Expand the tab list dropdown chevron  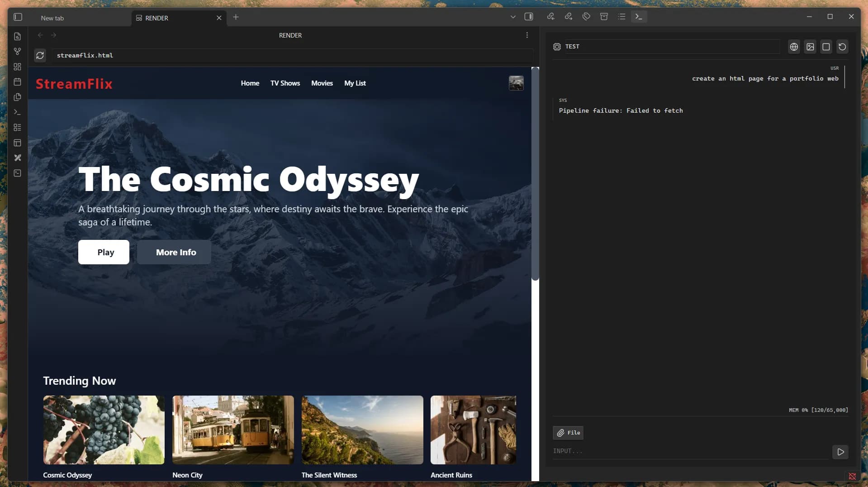(513, 17)
